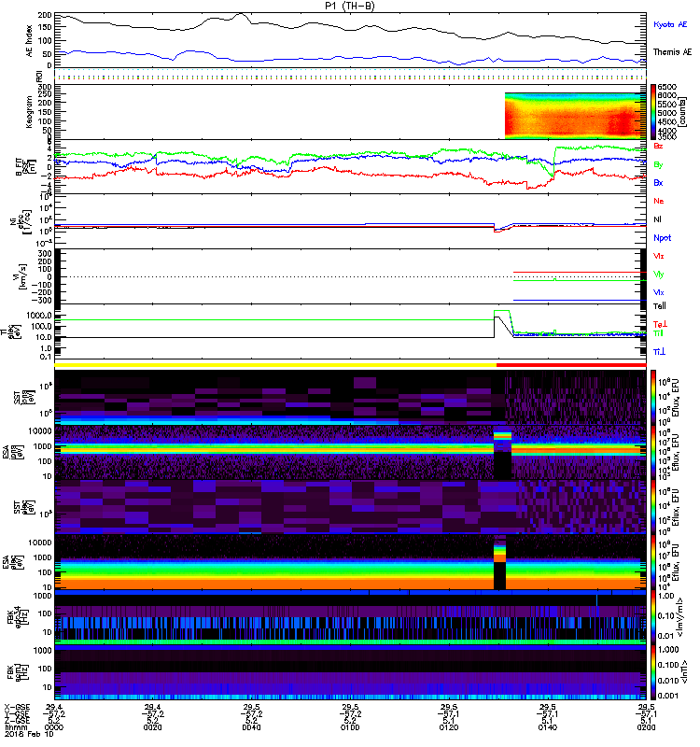Viewport: 700px width, 747px height.
Task: Click the FBK scm1 nT color bar
Action: click(x=653, y=671)
